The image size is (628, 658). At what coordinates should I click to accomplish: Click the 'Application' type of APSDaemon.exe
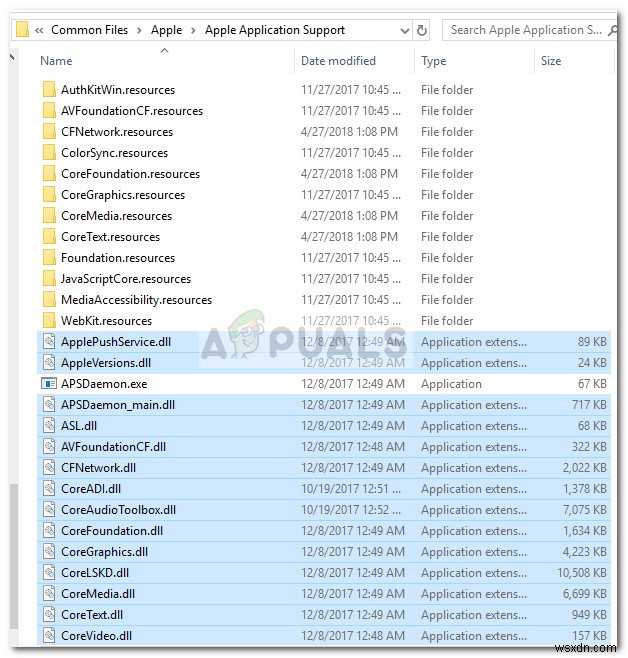(451, 384)
